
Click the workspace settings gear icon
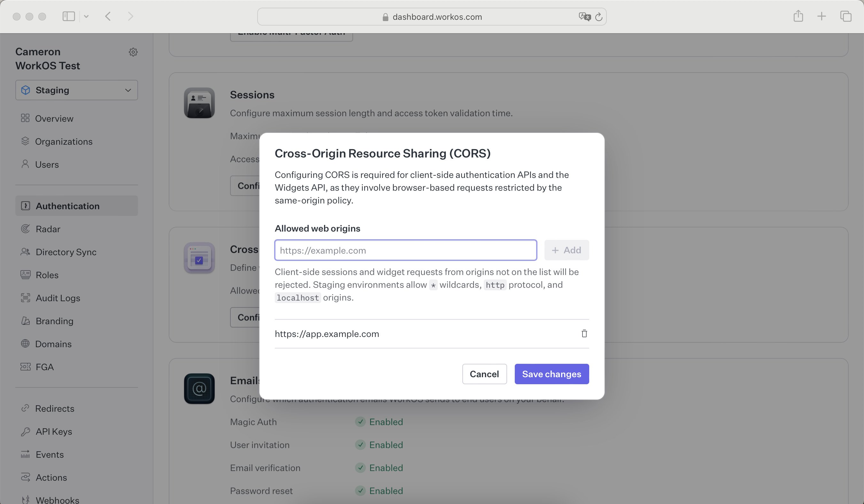pyautogui.click(x=133, y=52)
